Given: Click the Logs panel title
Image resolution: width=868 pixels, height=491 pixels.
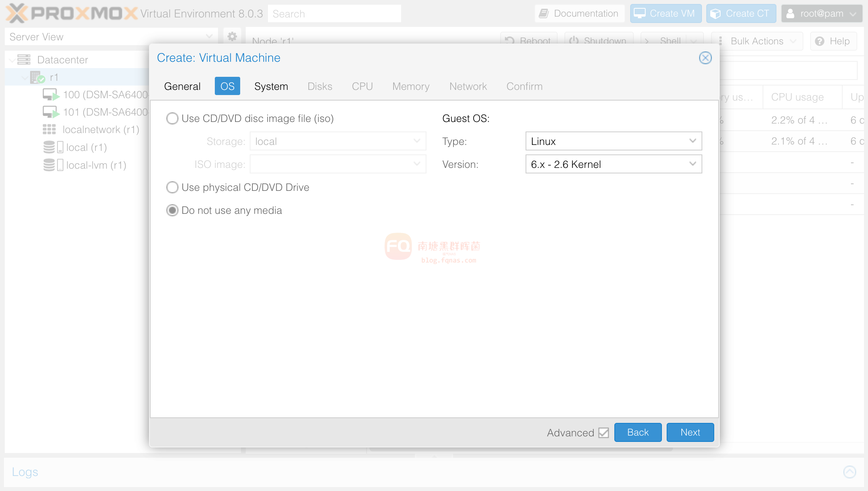Looking at the screenshot, I should click(25, 472).
